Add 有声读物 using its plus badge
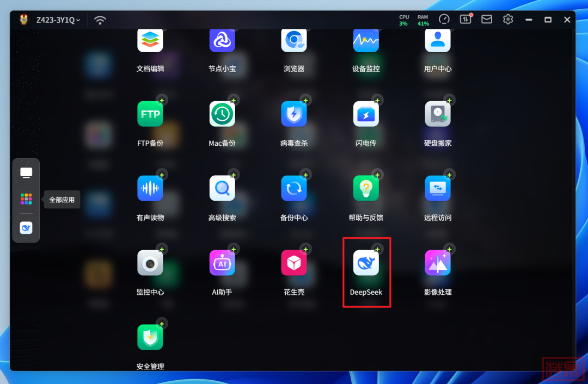588x384 pixels. click(162, 175)
